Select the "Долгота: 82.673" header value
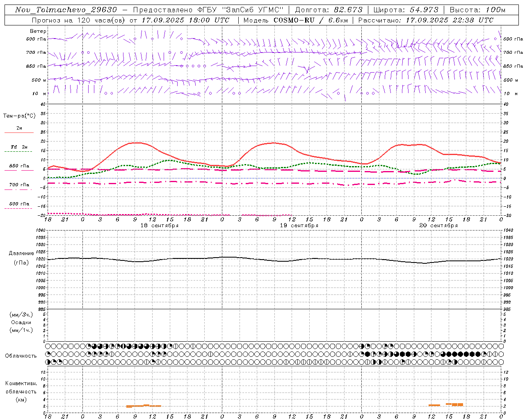The width and height of the screenshot is (525, 420). 329,10
